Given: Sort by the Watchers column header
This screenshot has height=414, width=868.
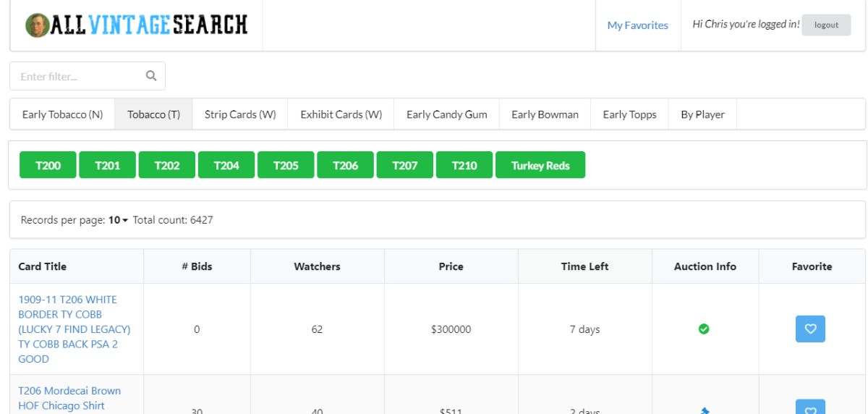Looking at the screenshot, I should [317, 266].
